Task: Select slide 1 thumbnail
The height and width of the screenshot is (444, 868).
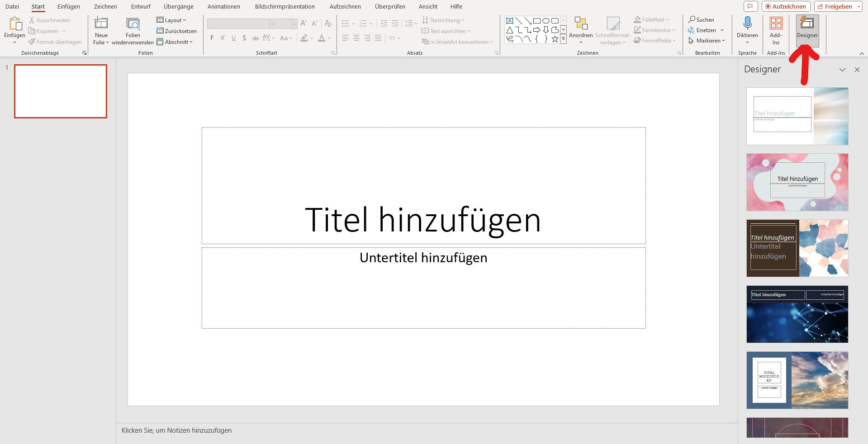Action: [x=61, y=91]
